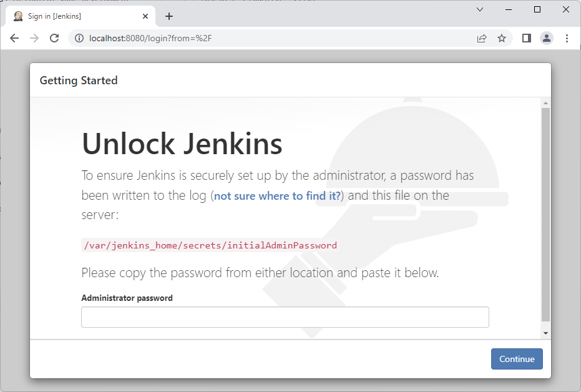581x392 pixels.
Task: Bookmark this tab with the star
Action: (x=502, y=38)
